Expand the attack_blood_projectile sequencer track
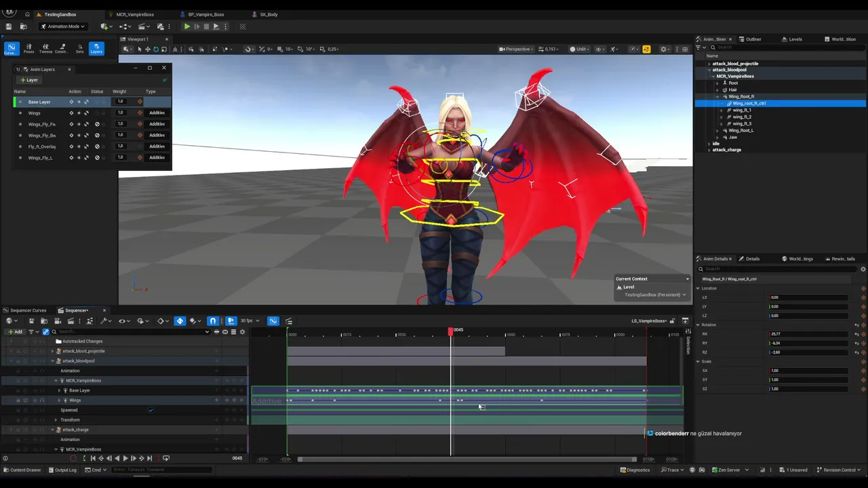Screen dimensions: 868x488 pos(53,351)
